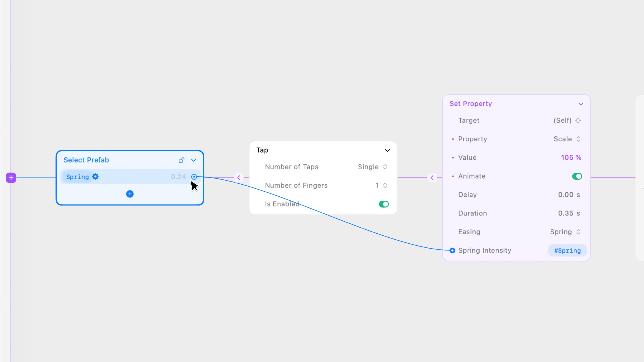Click Spring output connector circle
The width and height of the screenshot is (644, 362).
point(194,177)
